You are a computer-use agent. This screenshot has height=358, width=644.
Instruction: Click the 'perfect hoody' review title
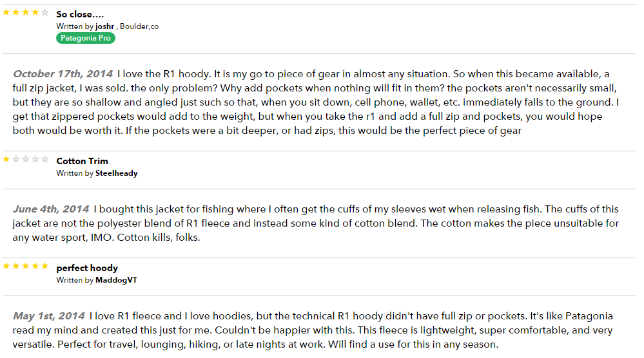tap(87, 268)
